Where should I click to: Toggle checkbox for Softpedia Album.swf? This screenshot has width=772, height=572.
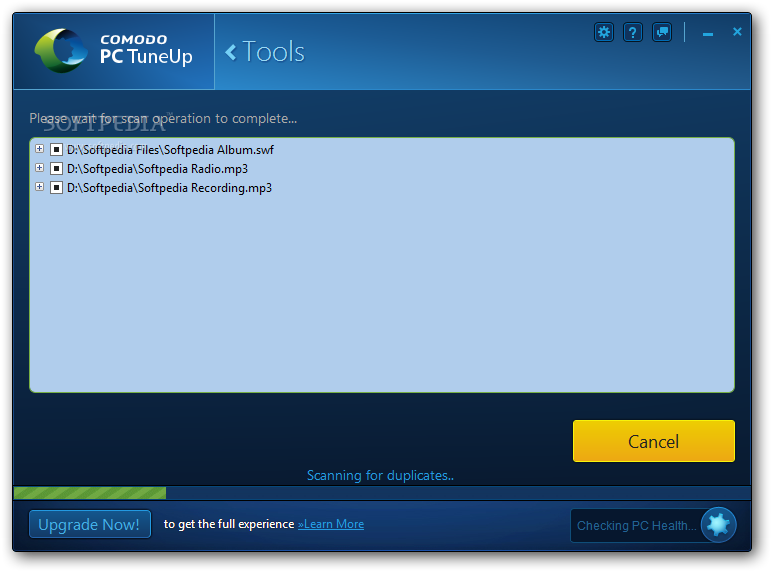pos(56,149)
